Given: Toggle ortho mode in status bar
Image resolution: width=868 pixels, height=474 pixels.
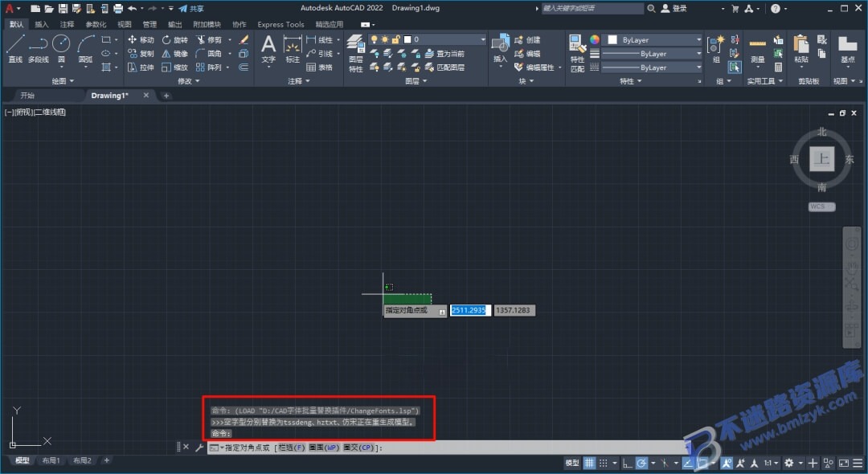Looking at the screenshot, I should (x=627, y=463).
